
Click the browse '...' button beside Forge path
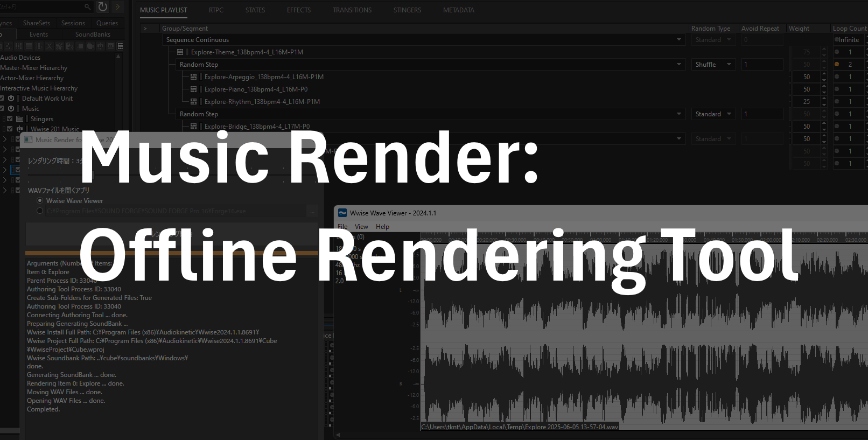click(x=312, y=212)
